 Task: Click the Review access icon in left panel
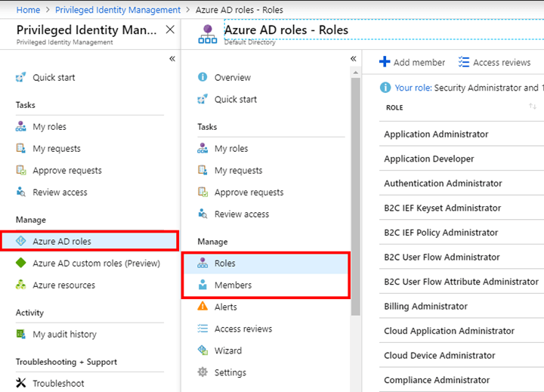[21, 192]
